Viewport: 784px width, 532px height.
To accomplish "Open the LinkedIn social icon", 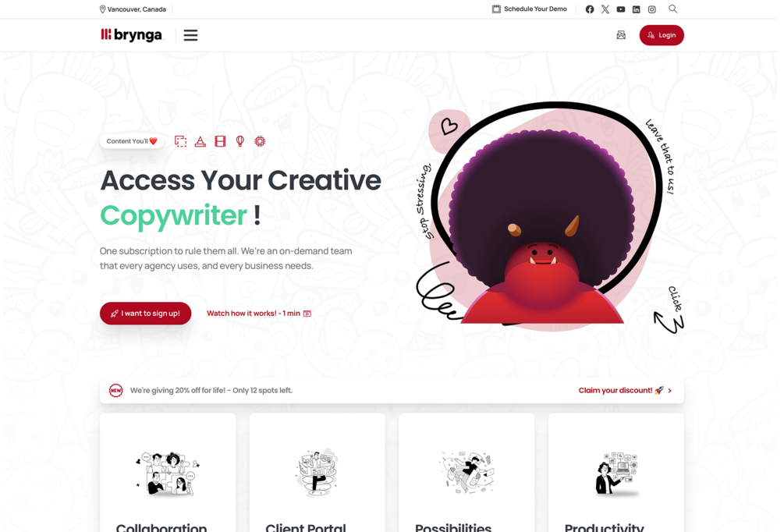I will [636, 9].
